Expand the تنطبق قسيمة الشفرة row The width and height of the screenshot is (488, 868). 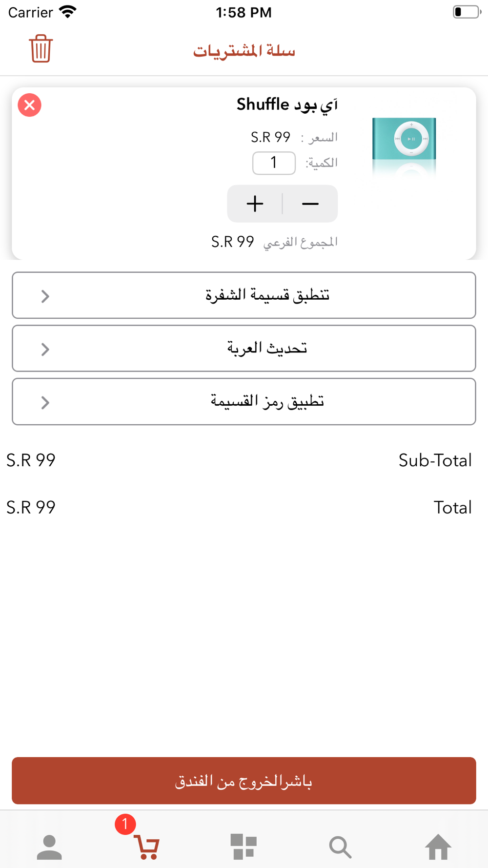pyautogui.click(x=244, y=295)
